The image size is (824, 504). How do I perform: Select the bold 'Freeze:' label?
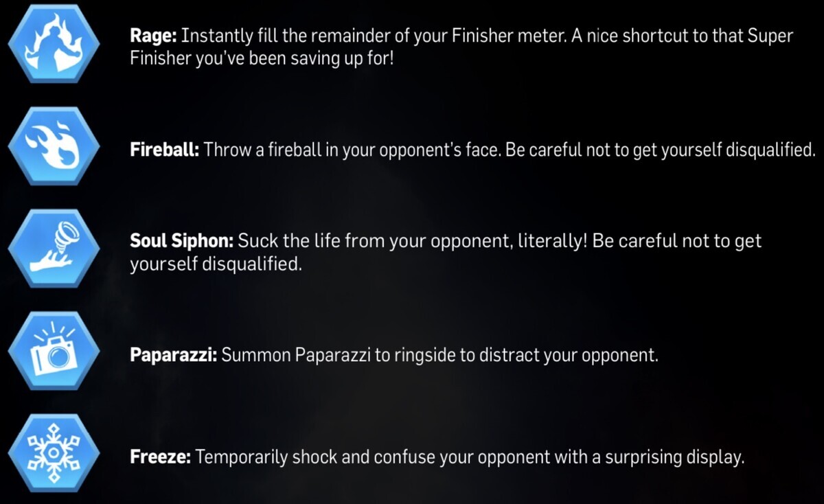160,458
